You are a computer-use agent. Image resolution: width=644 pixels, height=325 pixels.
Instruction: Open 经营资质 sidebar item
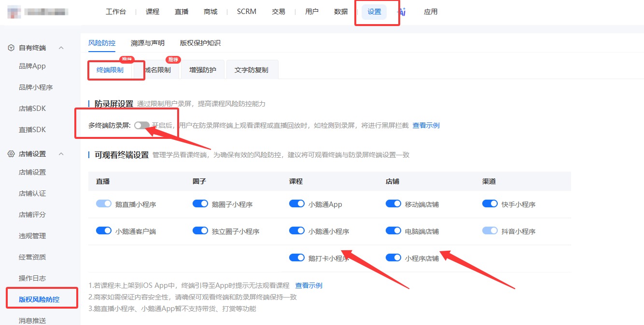pos(32,257)
